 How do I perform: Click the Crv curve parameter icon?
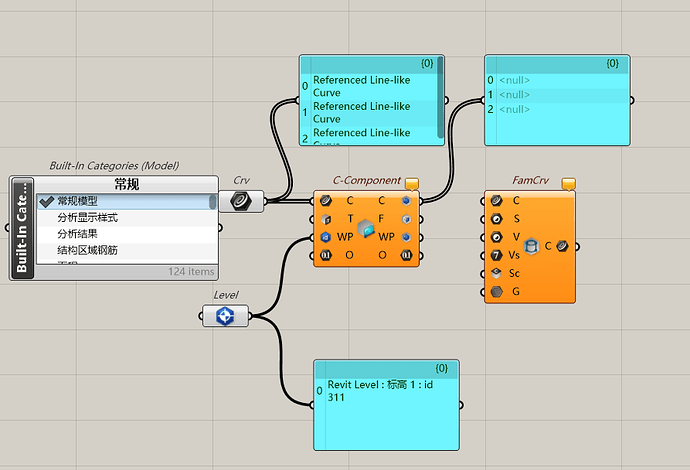241,202
